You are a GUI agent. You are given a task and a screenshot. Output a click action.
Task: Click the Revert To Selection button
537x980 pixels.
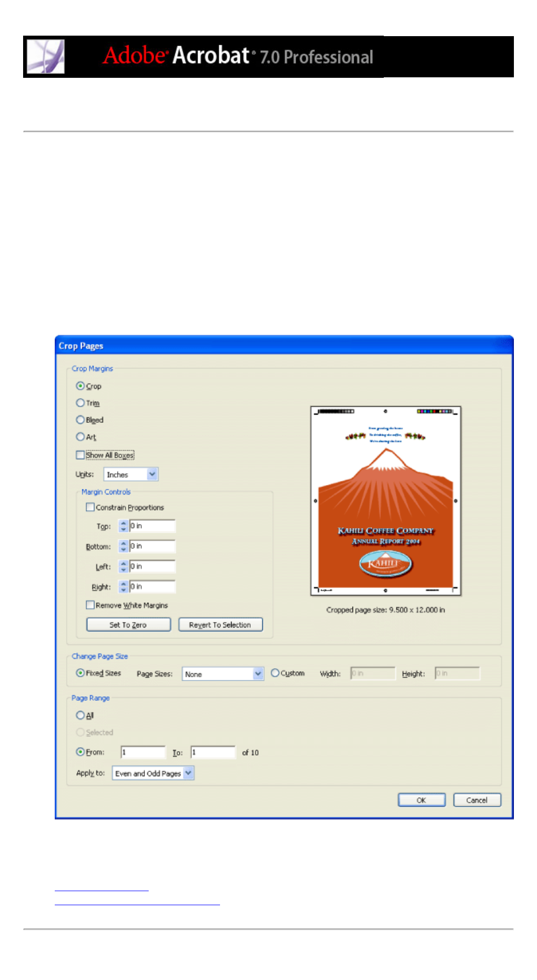(x=221, y=625)
